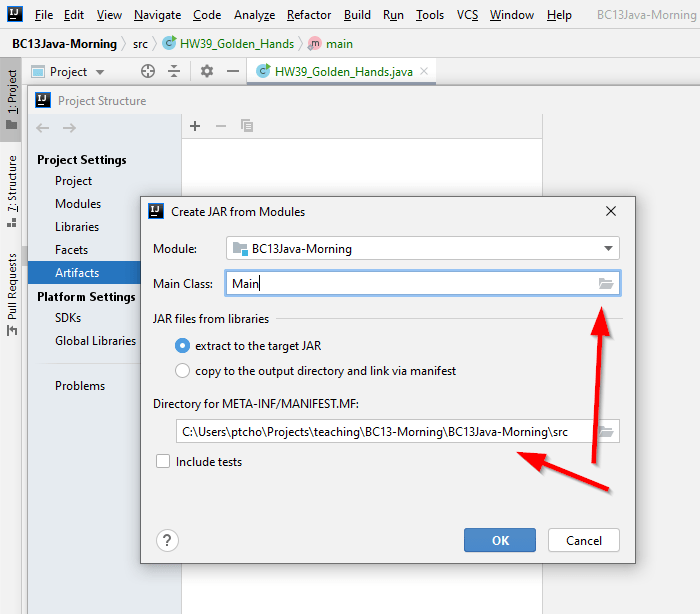Select Global Libraries item
This screenshot has width=700, height=614.
[96, 341]
